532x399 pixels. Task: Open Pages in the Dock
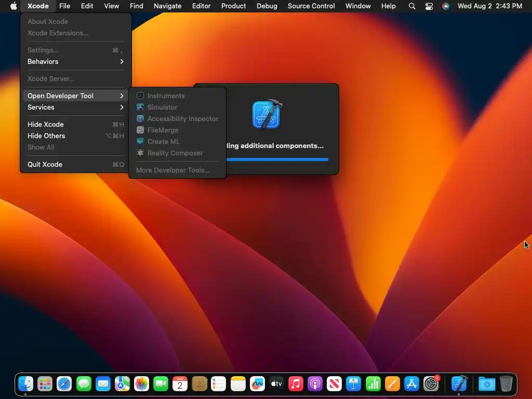(x=393, y=384)
